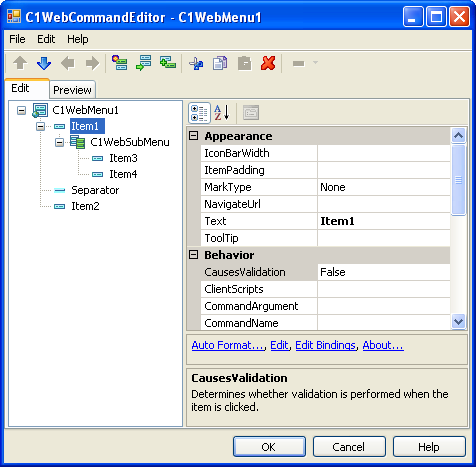Click the Auto Format... link

pyautogui.click(x=228, y=345)
